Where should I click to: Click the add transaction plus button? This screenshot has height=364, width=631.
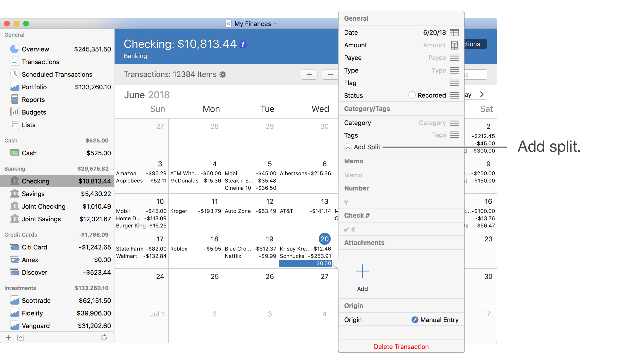pos(309,74)
